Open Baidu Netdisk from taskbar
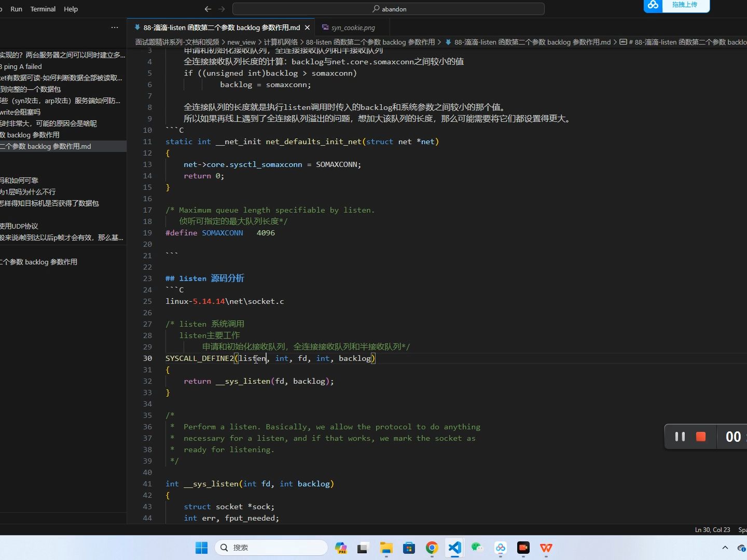The image size is (747, 560). click(x=500, y=548)
